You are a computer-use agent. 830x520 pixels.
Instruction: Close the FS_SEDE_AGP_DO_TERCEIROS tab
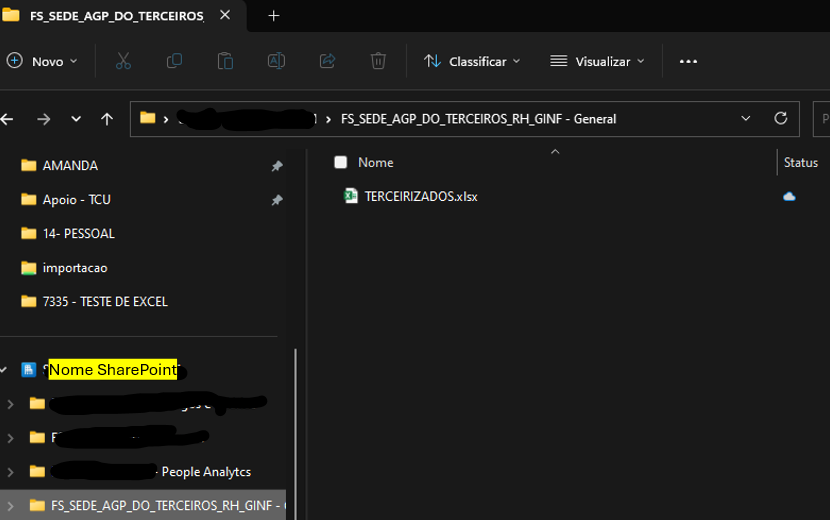(x=225, y=15)
